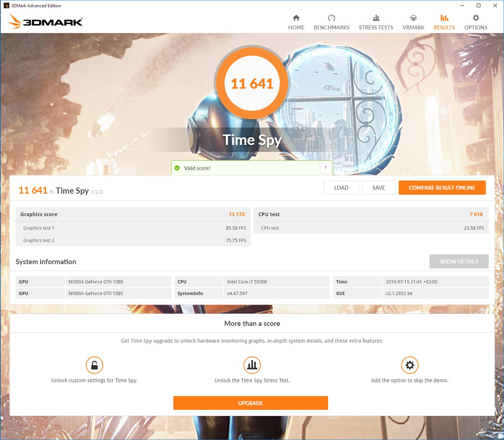Viewport: 504px width, 440px height.
Task: Click the orange UPGRADE button
Action: pos(251,403)
